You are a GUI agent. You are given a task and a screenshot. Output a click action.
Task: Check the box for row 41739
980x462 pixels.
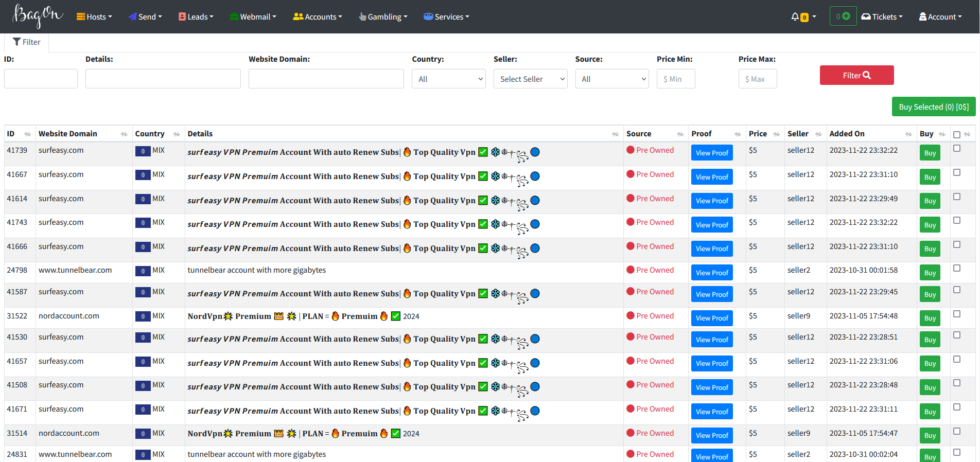tap(957, 148)
